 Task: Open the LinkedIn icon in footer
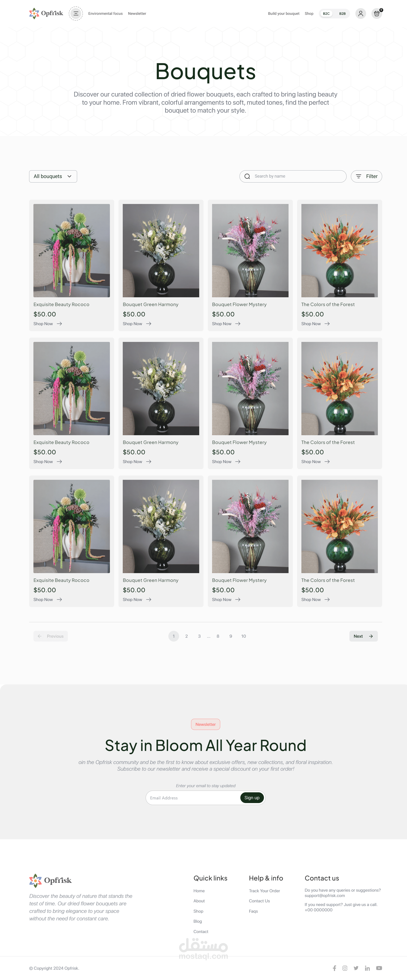[367, 968]
